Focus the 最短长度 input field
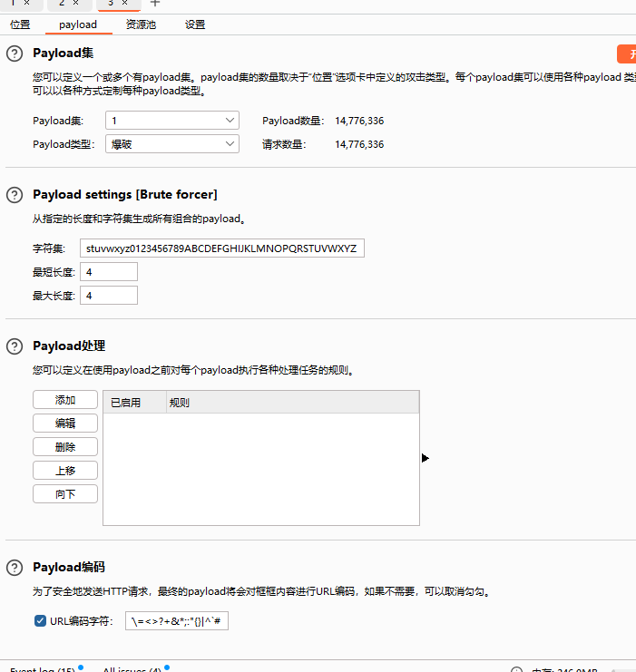This screenshot has height=672, width=636. (x=109, y=272)
